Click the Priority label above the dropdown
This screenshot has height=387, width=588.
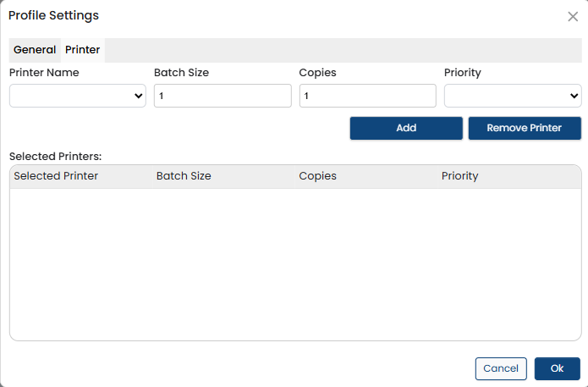click(x=463, y=73)
